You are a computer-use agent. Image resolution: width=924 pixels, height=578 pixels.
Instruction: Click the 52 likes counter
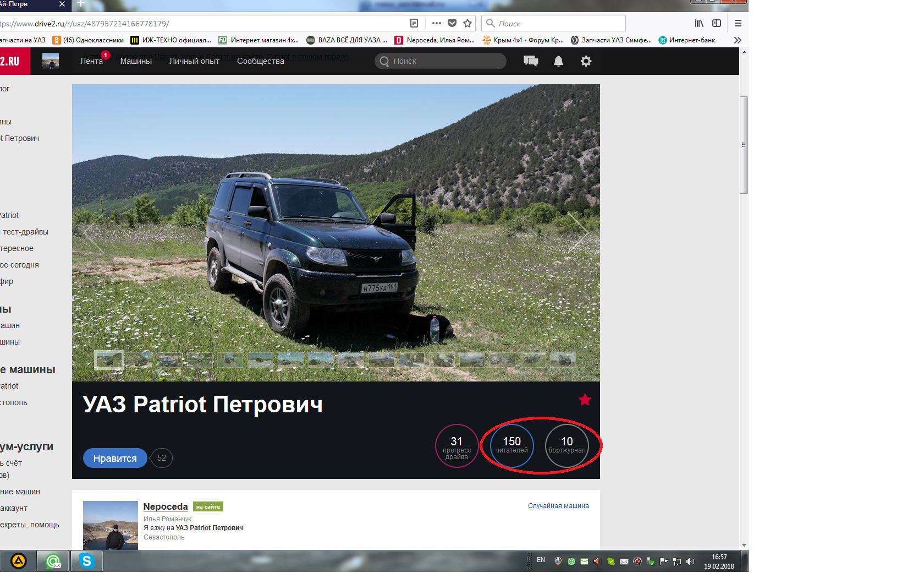[x=162, y=458]
